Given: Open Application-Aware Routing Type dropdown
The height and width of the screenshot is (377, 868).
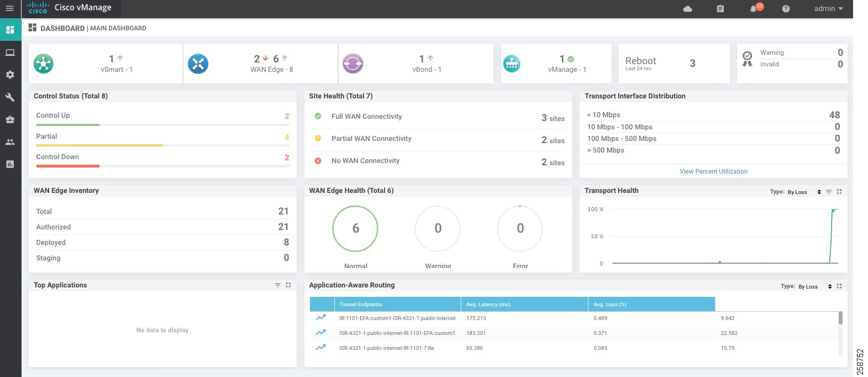Looking at the screenshot, I should coord(815,286).
